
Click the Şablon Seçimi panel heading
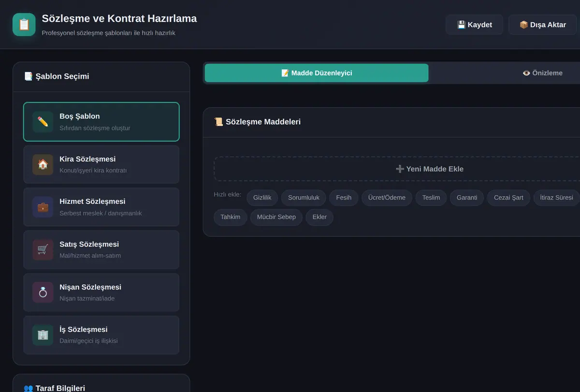57,76
